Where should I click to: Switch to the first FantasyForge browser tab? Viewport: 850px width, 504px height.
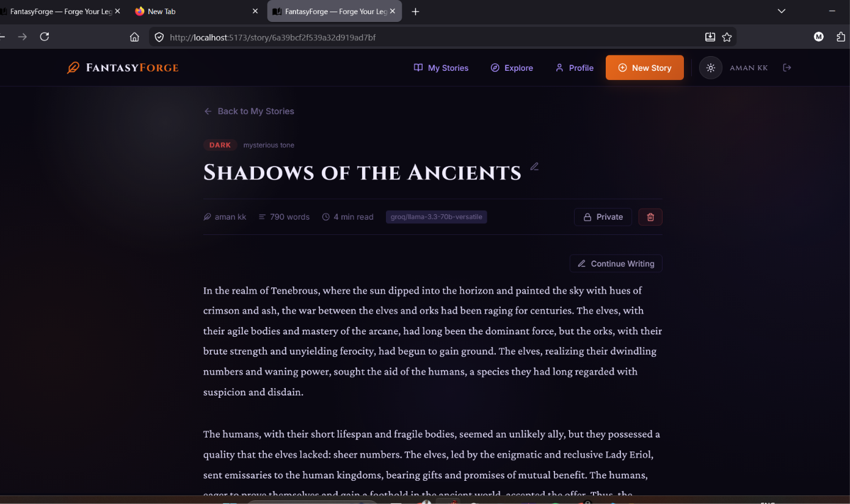click(58, 11)
